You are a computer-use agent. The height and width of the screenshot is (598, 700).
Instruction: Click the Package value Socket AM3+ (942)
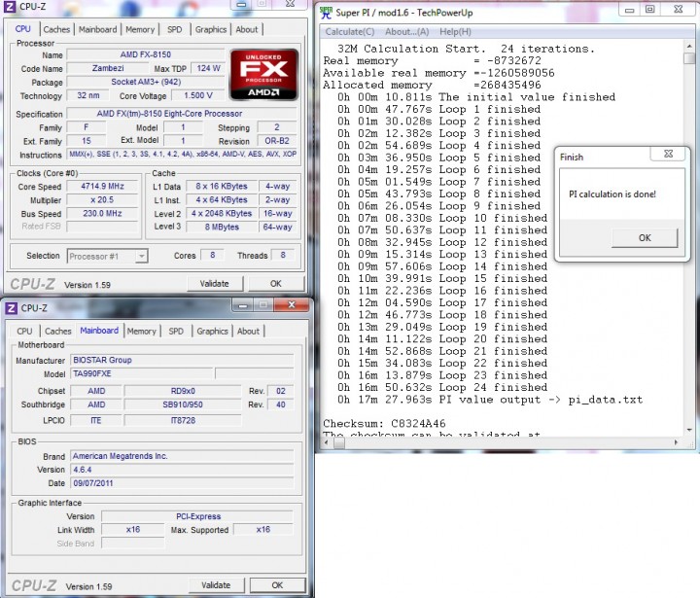click(x=146, y=83)
